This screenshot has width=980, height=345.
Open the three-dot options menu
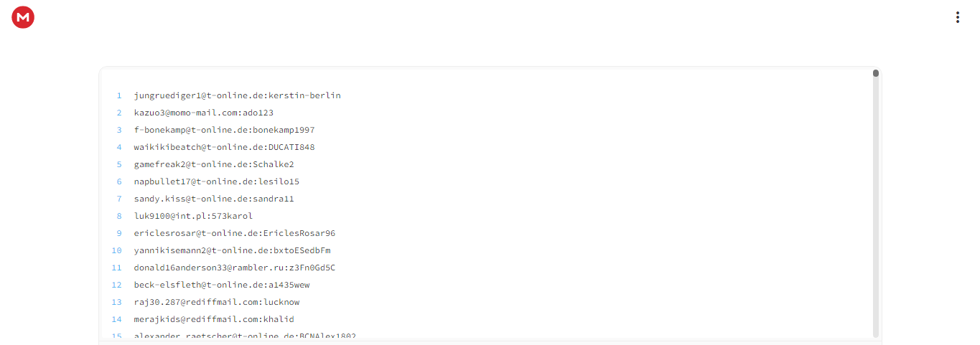(957, 17)
